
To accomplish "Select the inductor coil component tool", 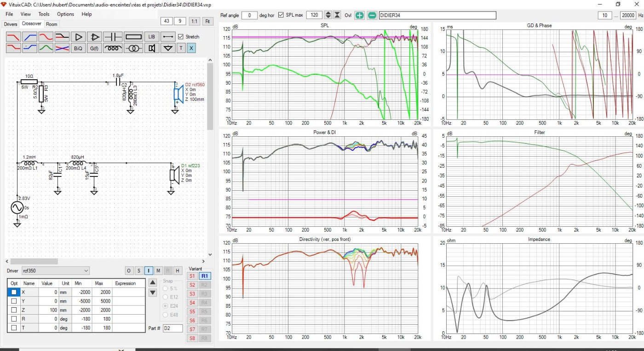I will coord(113,48).
